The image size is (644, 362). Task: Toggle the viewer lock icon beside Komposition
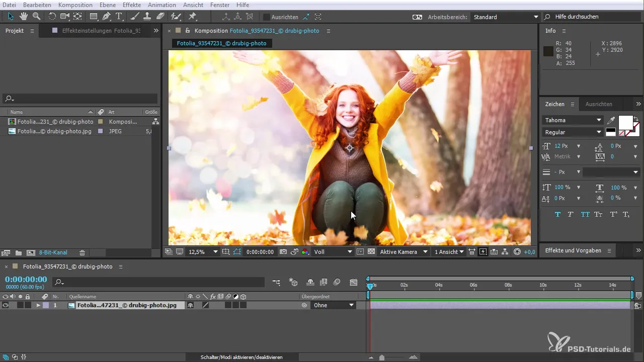188,31
